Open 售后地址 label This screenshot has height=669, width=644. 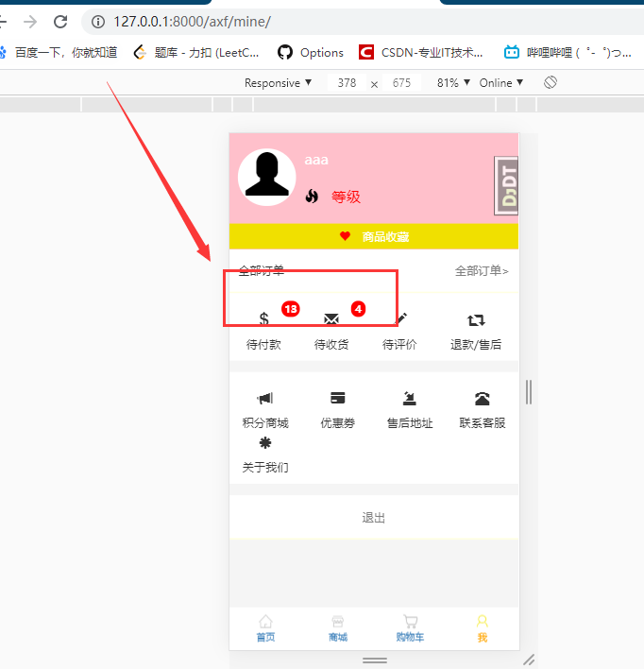pos(410,422)
